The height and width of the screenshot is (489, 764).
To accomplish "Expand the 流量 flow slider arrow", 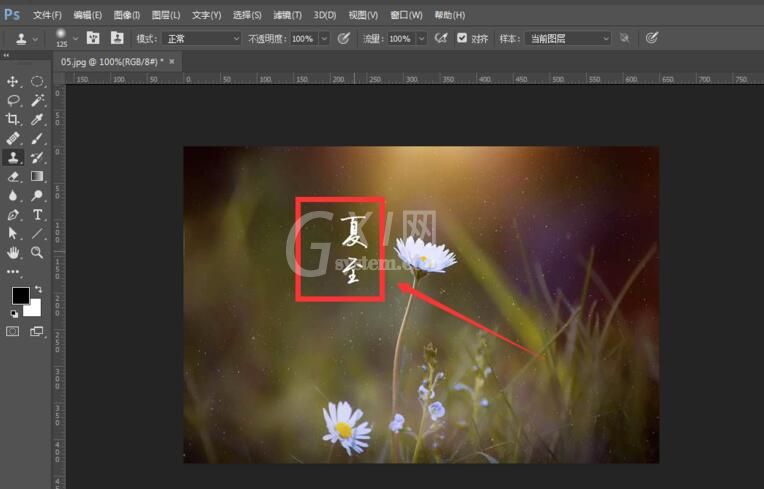I will 422,38.
